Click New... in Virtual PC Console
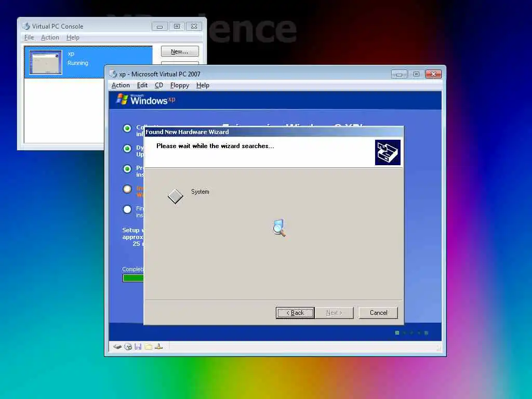 coord(179,51)
